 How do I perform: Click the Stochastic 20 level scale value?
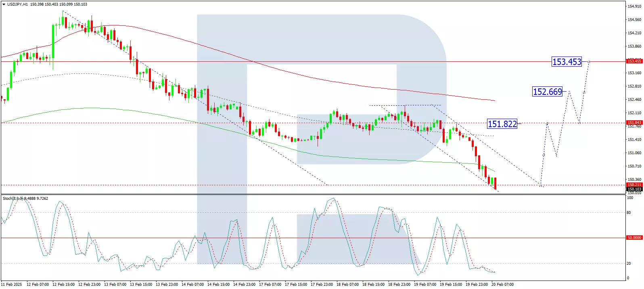pyautogui.click(x=629, y=263)
